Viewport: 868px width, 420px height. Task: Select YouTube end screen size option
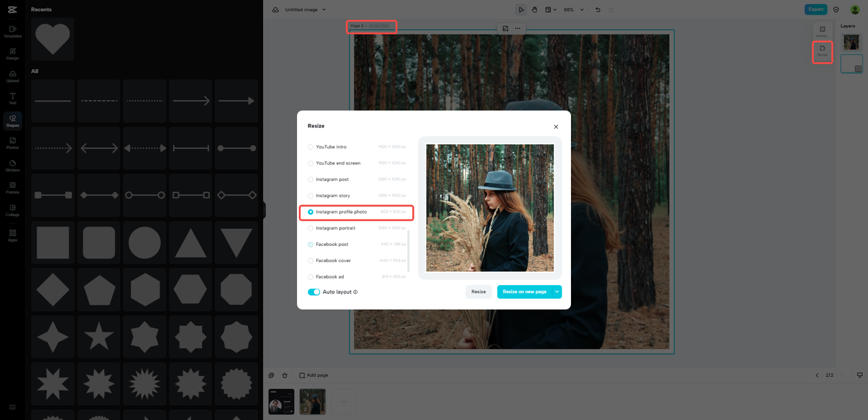(x=357, y=163)
